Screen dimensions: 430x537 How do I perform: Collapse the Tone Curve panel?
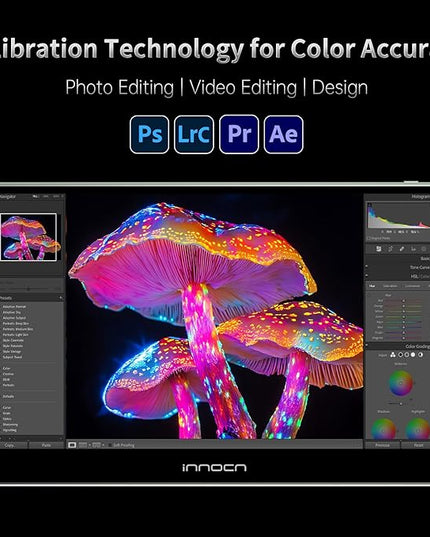pos(367,266)
